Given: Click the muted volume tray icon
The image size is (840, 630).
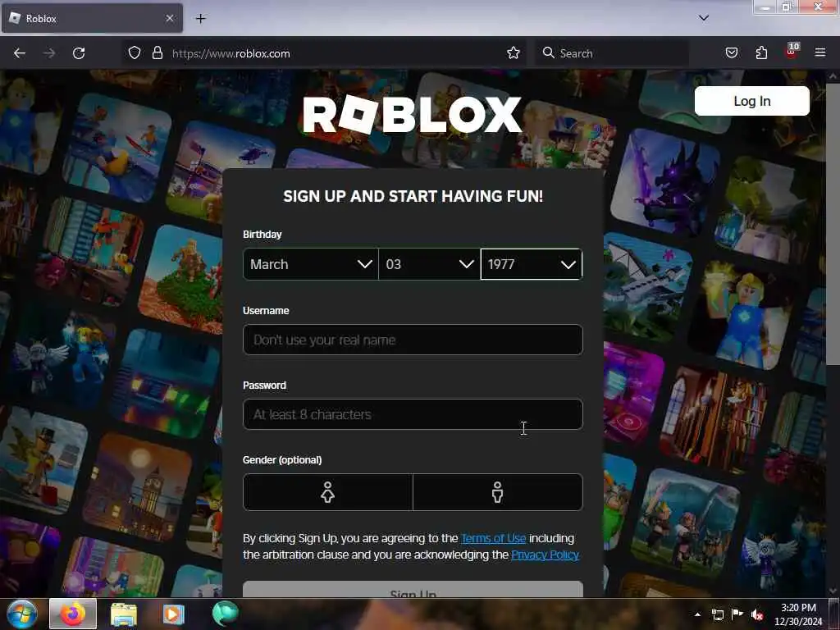Looking at the screenshot, I should tap(757, 614).
